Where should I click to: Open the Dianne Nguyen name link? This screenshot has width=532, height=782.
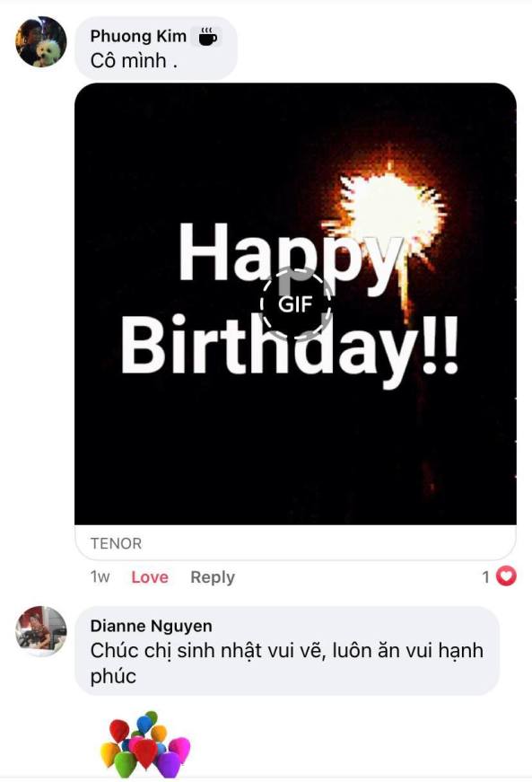[x=151, y=626]
